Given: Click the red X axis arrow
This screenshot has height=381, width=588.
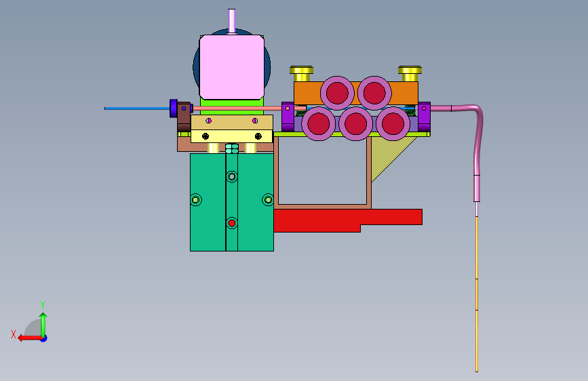Looking at the screenshot, I should (30, 338).
